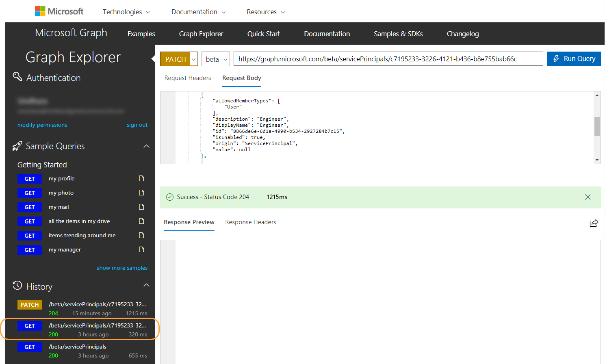
Task: Run GET items trending around me
Action: point(30,236)
